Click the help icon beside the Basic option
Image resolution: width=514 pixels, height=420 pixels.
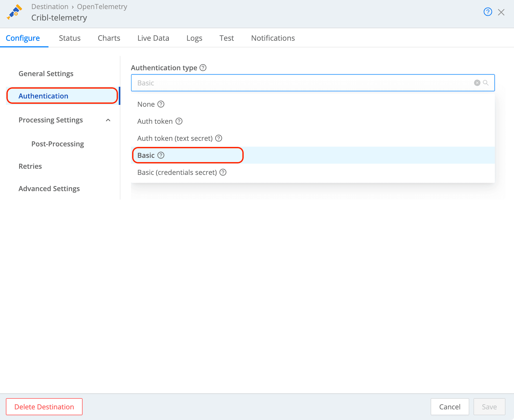coord(161,155)
